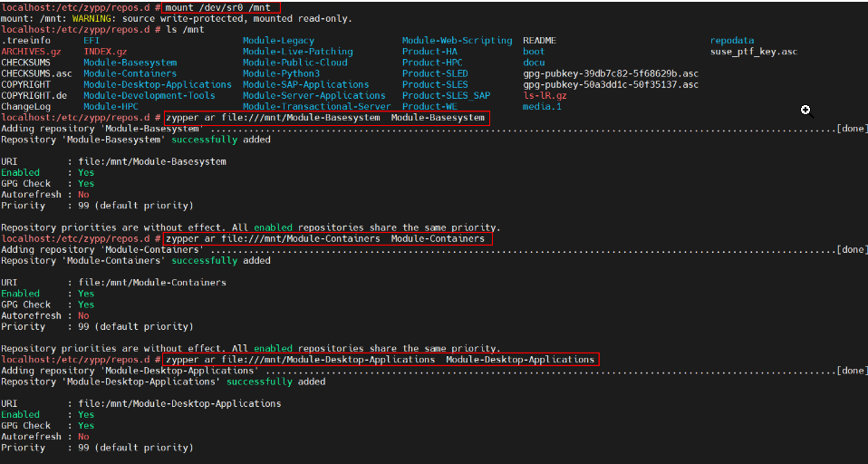The image size is (868, 464).
Task: Select the red ARCHIVES.gz file name
Action: [x=31, y=52]
